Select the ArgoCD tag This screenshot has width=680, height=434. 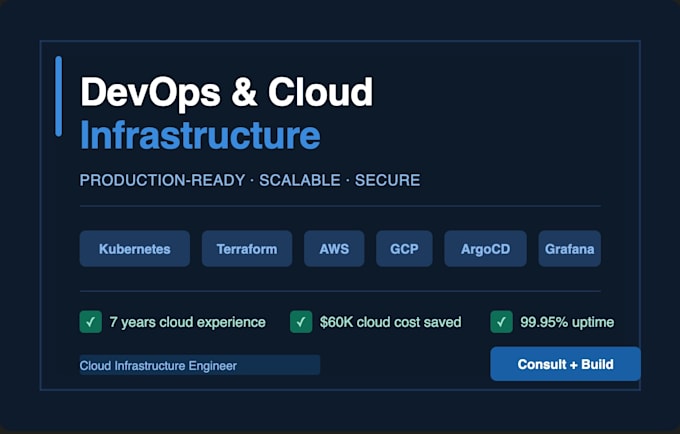click(485, 248)
